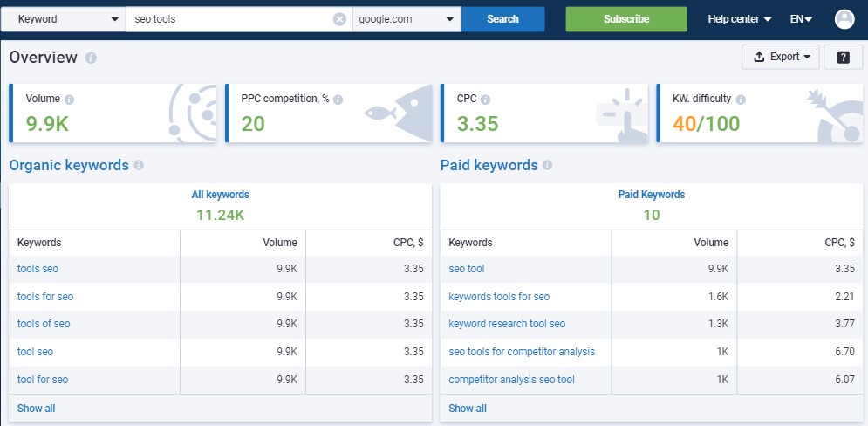Open the 'tools for seo' keyword
The height and width of the screenshot is (426, 868).
(45, 297)
